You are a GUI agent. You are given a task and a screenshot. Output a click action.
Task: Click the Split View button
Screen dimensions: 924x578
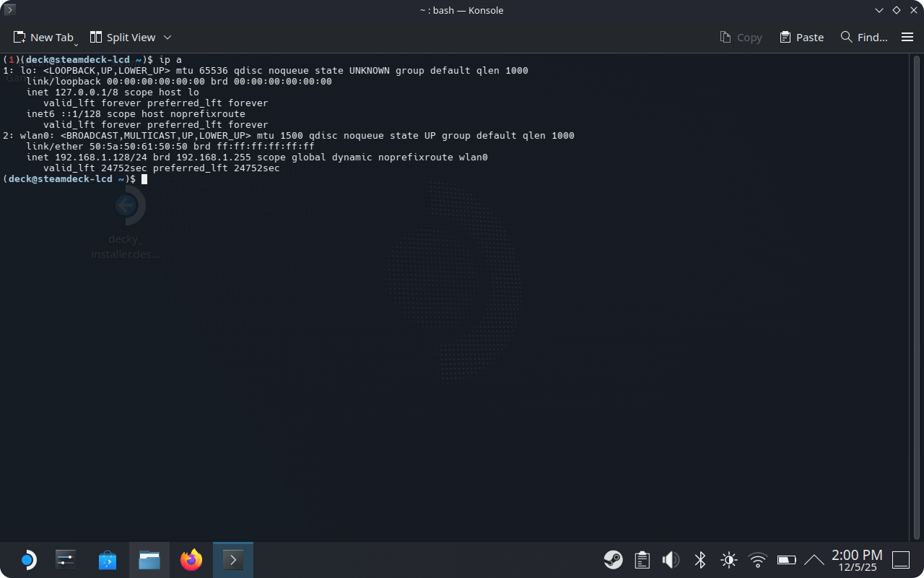pos(123,38)
